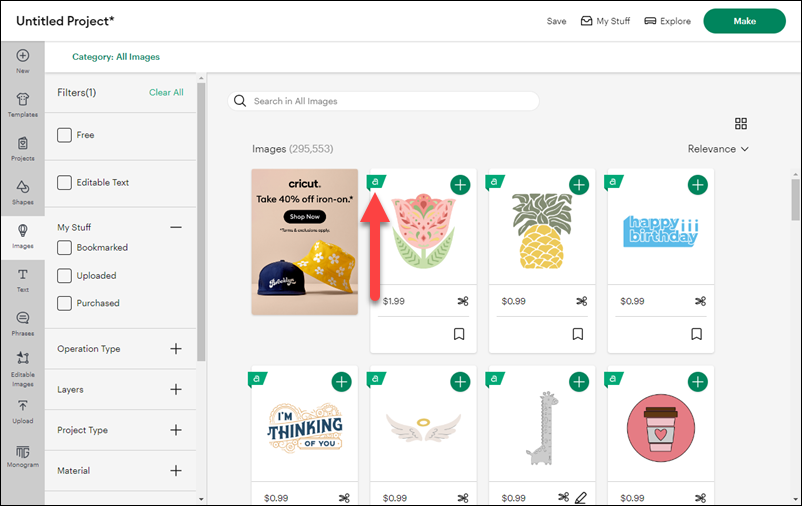
Task: Select the Text tool in sidebar
Action: (x=22, y=279)
